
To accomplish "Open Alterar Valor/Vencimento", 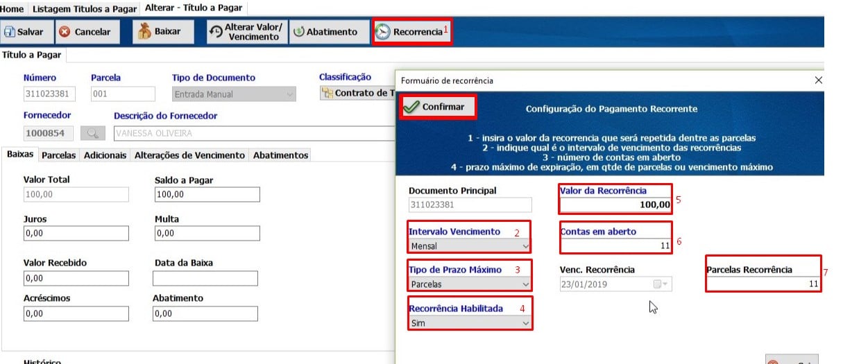I will [x=247, y=32].
